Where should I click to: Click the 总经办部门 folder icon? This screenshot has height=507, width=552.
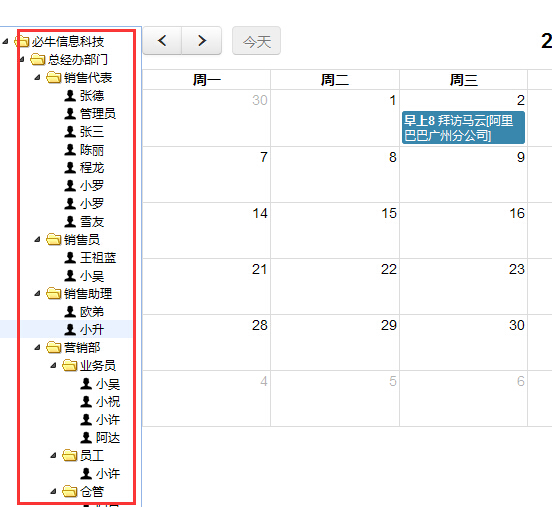38,60
